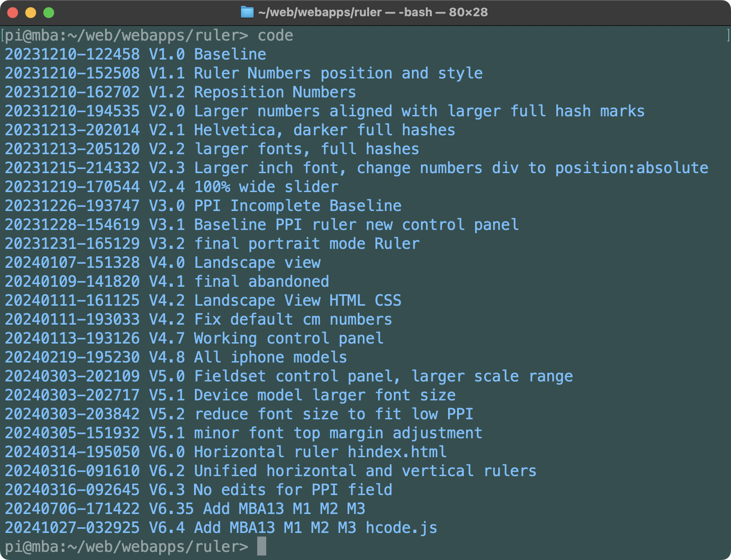This screenshot has width=731, height=560.
Task: Click the green zoom window button
Action: pos(49,13)
